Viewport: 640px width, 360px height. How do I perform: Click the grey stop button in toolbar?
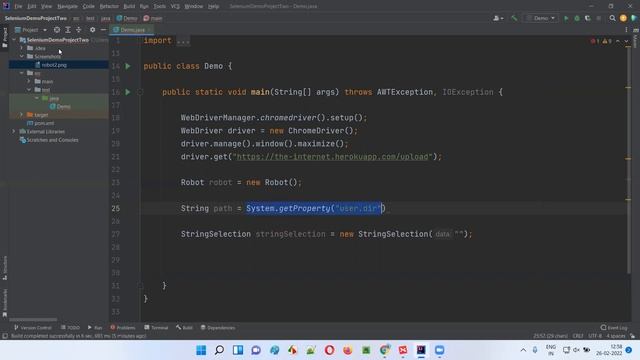click(x=599, y=18)
